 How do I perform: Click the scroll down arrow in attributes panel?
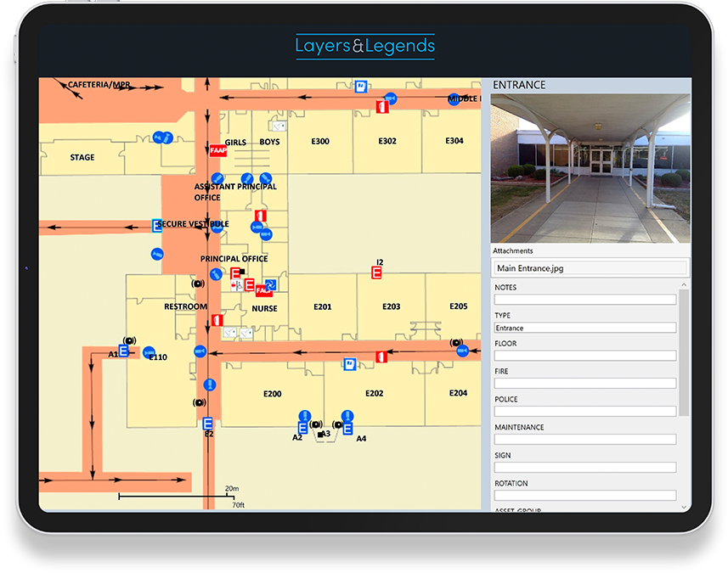(x=685, y=507)
